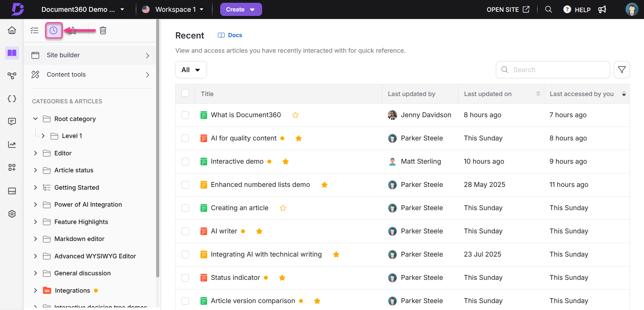The image size is (644, 310).
Task: Expand the Level 1 folder
Action: [x=43, y=136]
